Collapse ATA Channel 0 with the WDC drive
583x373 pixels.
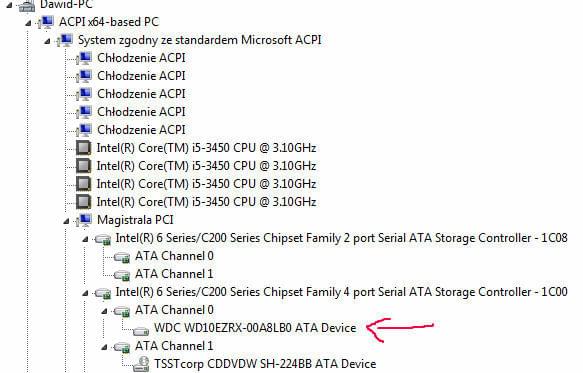click(x=104, y=311)
